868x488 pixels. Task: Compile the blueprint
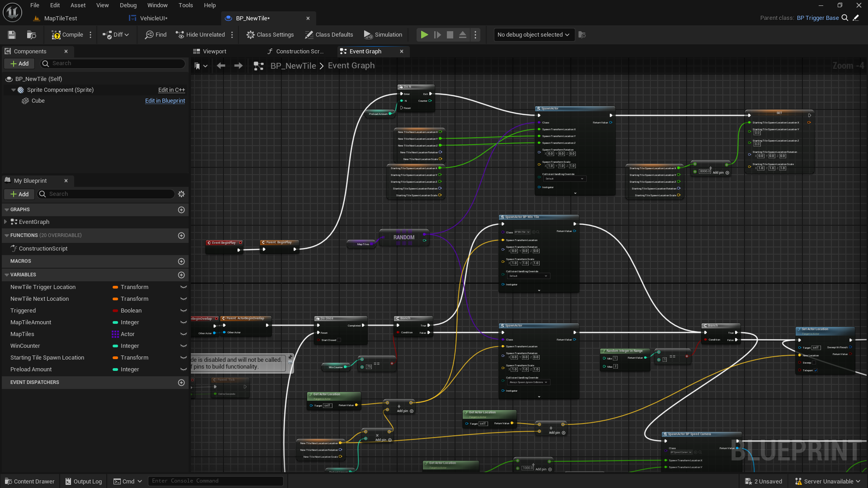67,35
